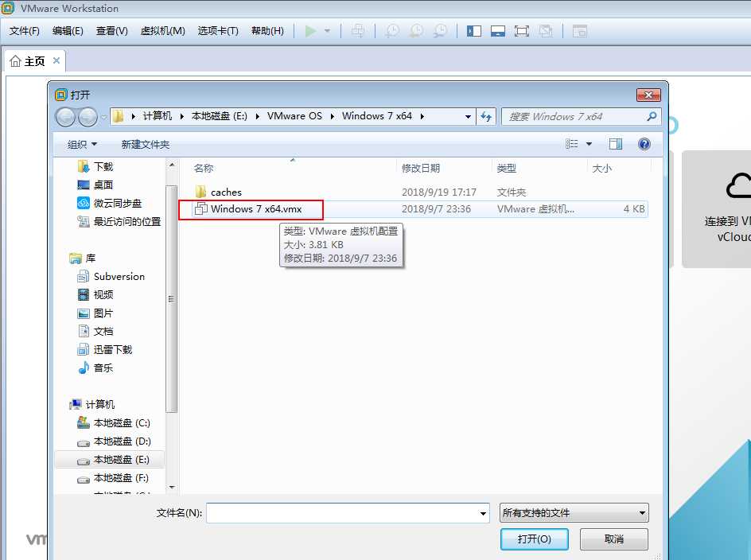
Task: Expand the arrow after Windows 7 x64 breadcrumb
Action: (x=422, y=116)
